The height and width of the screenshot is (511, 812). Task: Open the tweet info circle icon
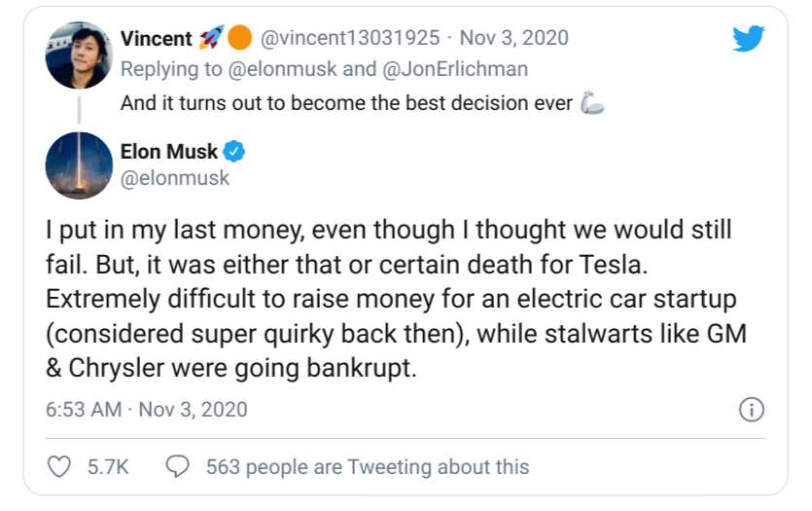click(751, 410)
